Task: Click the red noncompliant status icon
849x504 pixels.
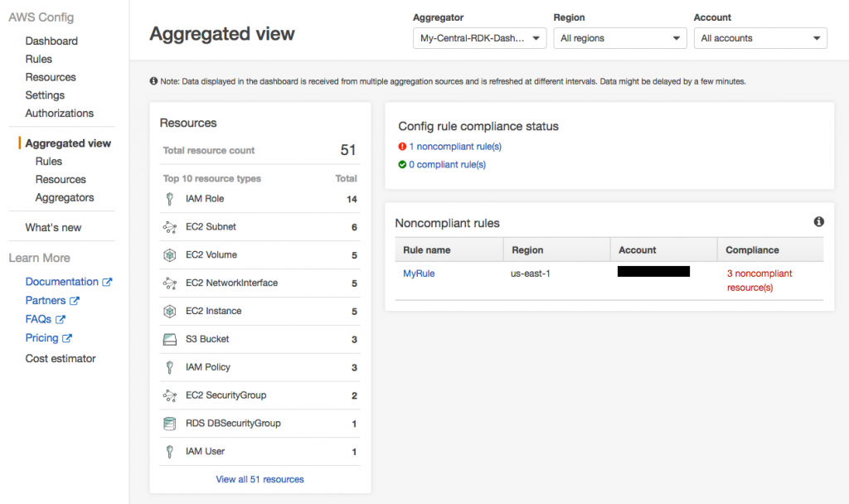Action: tap(402, 147)
